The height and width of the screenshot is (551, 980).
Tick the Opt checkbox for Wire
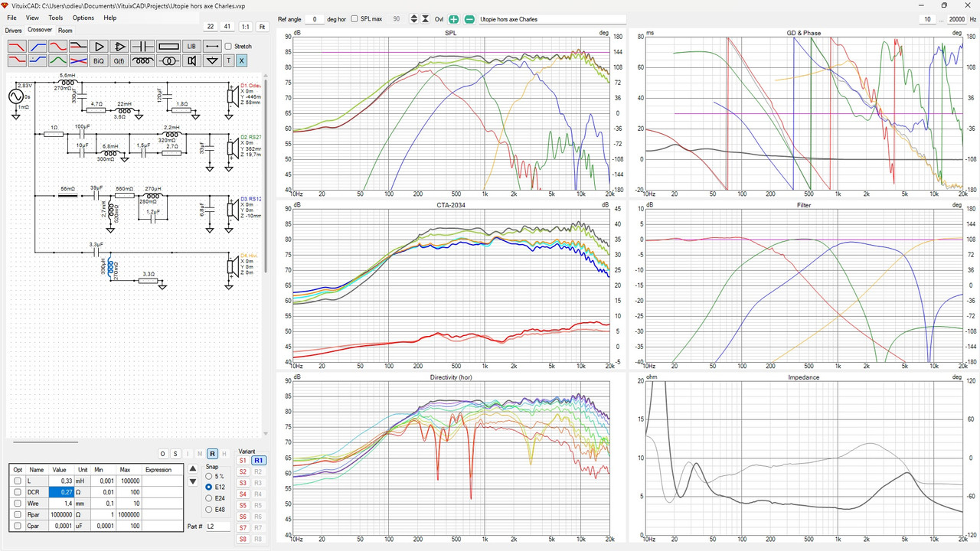point(17,503)
